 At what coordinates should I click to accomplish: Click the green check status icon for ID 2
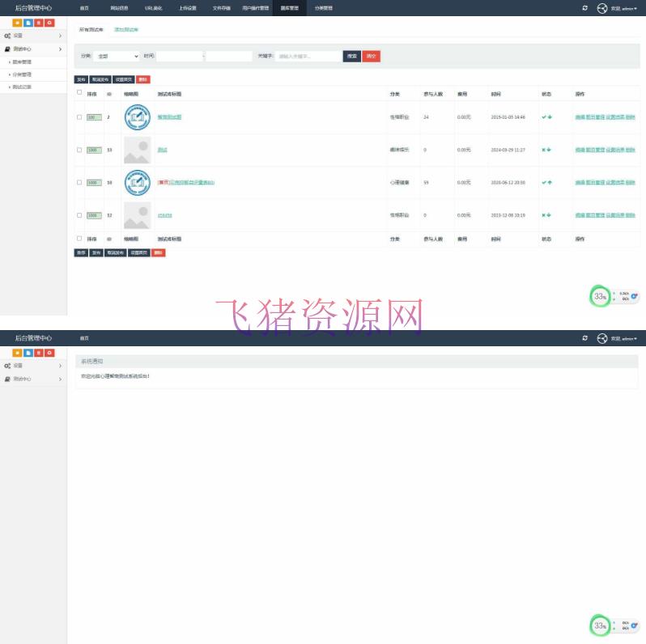tap(544, 117)
